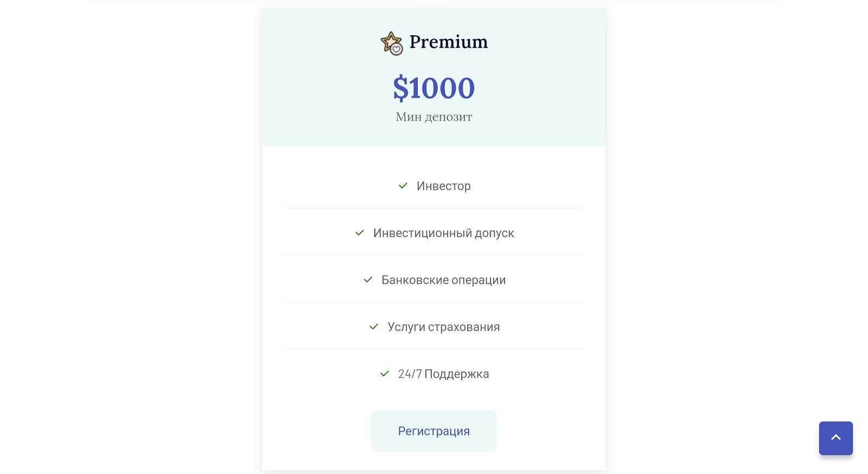Select the Услуги страхования feature text
Screen dimensions: 868x474
444,327
